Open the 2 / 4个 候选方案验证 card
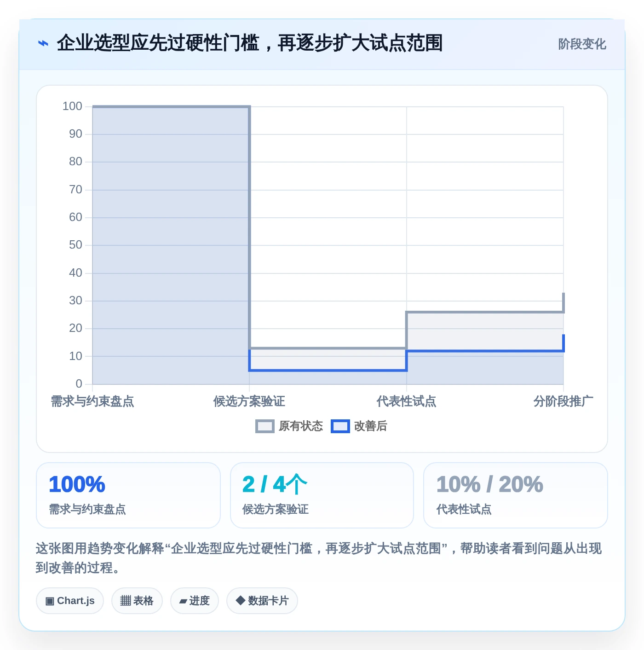644x650 pixels. pyautogui.click(x=322, y=495)
